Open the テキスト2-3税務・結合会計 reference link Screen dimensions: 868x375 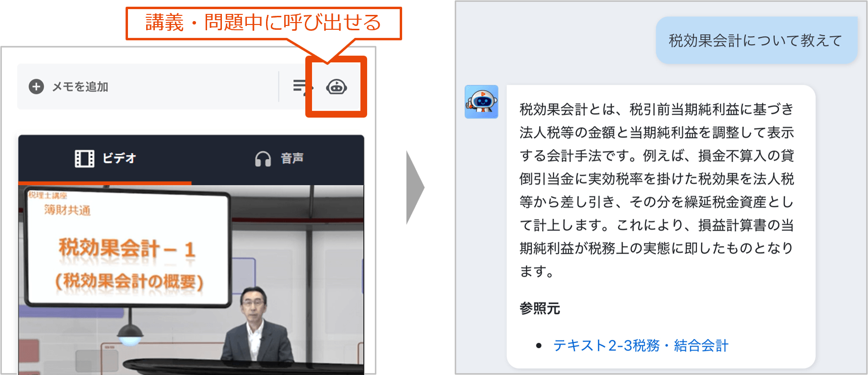(640, 345)
